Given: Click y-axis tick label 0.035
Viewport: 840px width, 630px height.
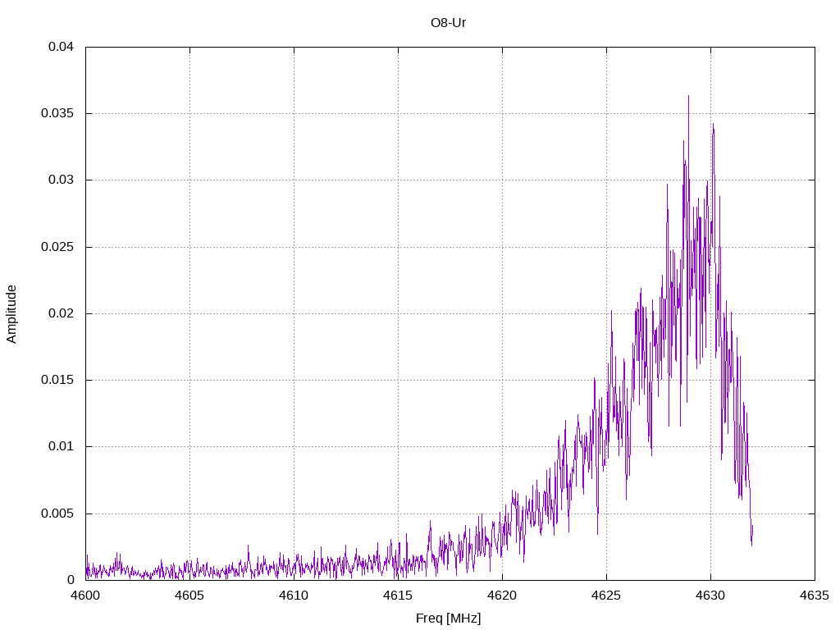Looking at the screenshot, I should coord(57,113).
